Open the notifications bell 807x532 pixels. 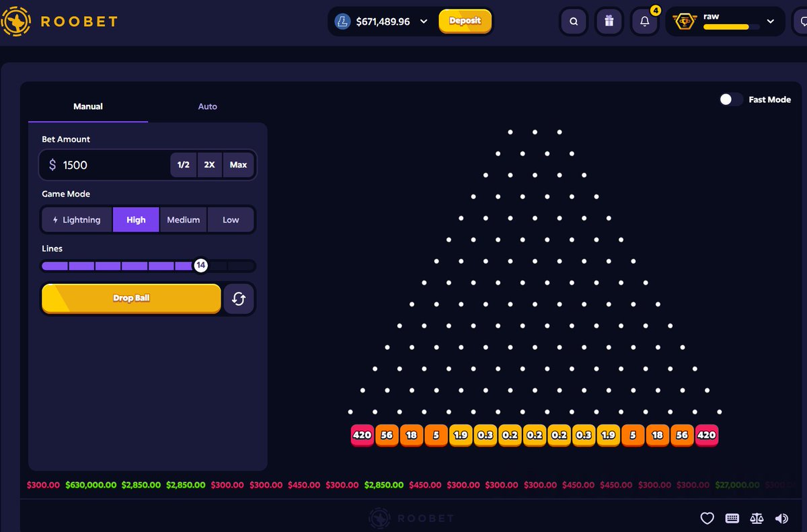644,22
